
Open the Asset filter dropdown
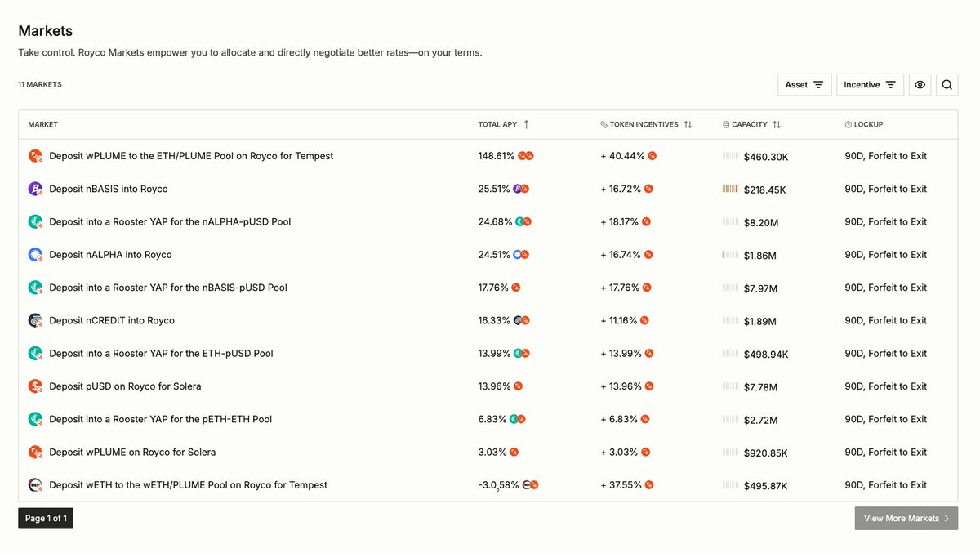[x=804, y=85]
